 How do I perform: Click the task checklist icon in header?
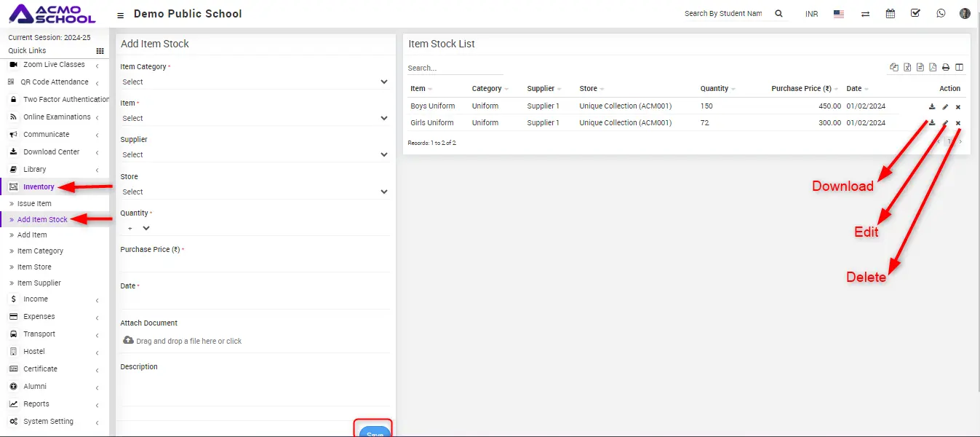915,13
